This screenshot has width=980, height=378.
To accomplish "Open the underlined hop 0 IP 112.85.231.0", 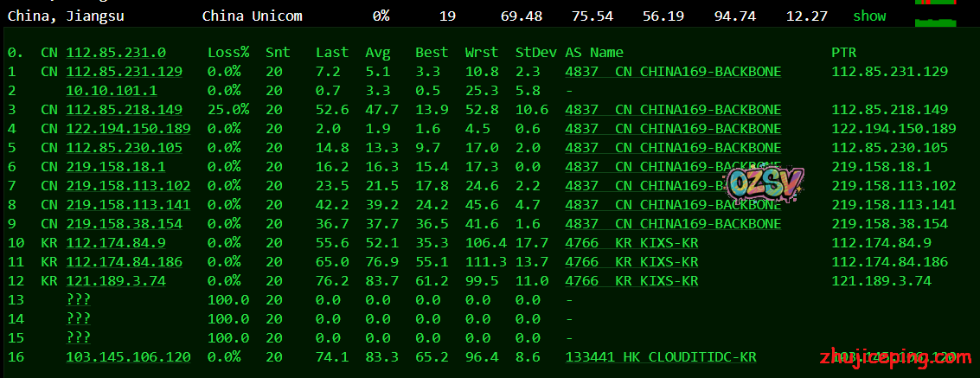I will click(116, 53).
